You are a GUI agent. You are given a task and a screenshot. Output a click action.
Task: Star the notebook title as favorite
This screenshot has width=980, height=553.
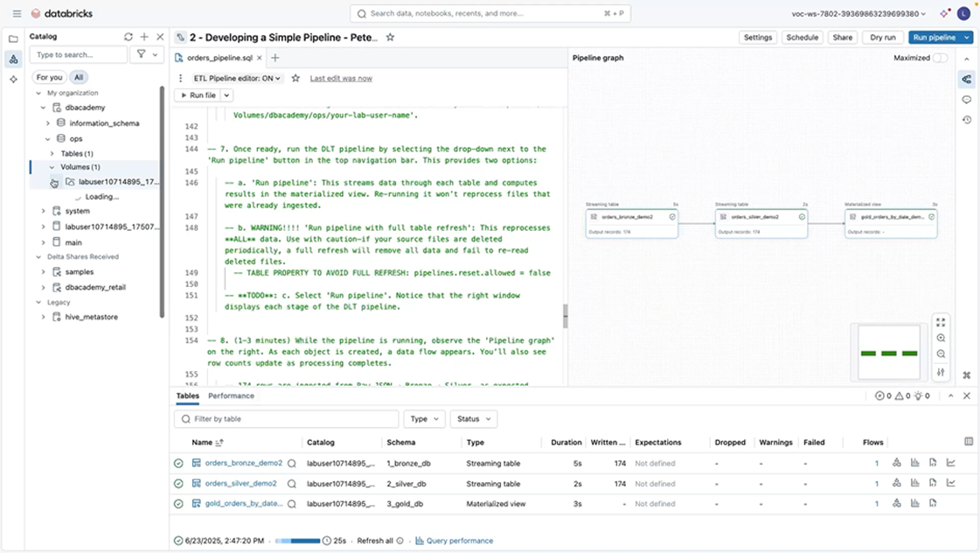(x=390, y=38)
